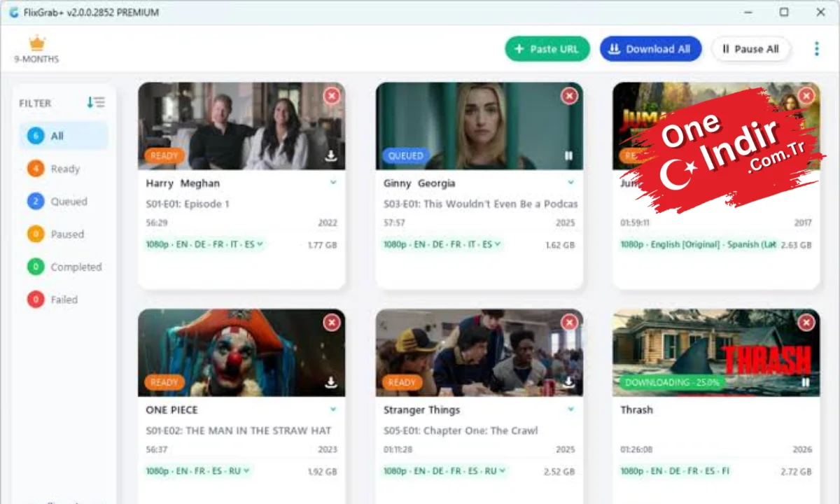
Task: Expand the Ginny Georgia episode chevron
Action: (570, 183)
